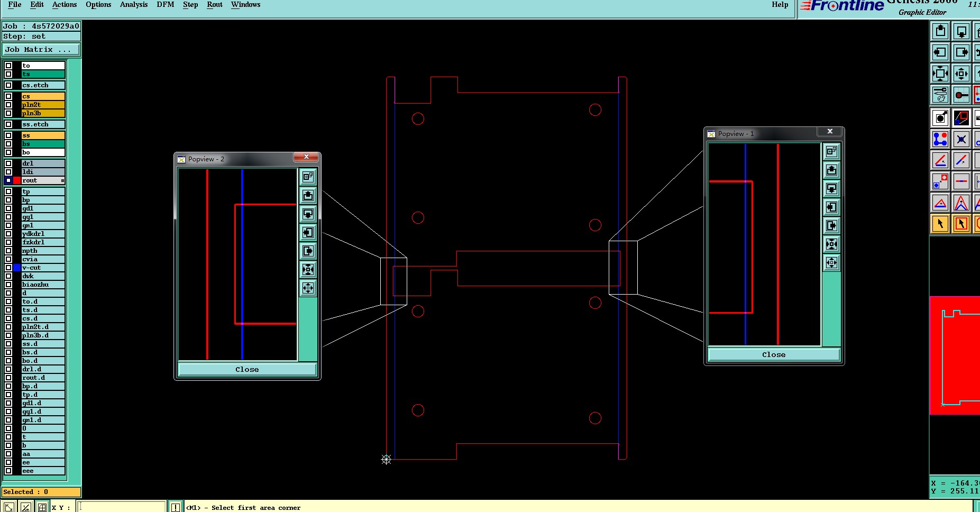This screenshot has width=980, height=512.
Task: Pan left in Popview - 1 window
Action: point(831,207)
